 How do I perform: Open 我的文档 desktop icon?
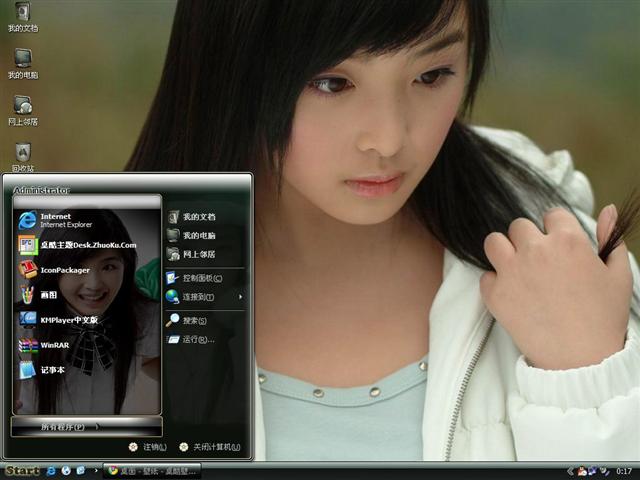coord(23,17)
